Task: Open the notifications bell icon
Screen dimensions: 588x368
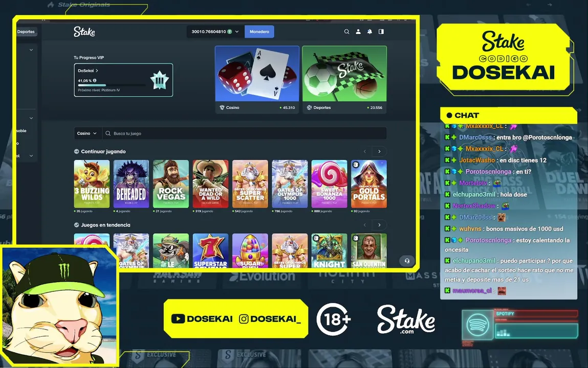Action: pos(370,32)
